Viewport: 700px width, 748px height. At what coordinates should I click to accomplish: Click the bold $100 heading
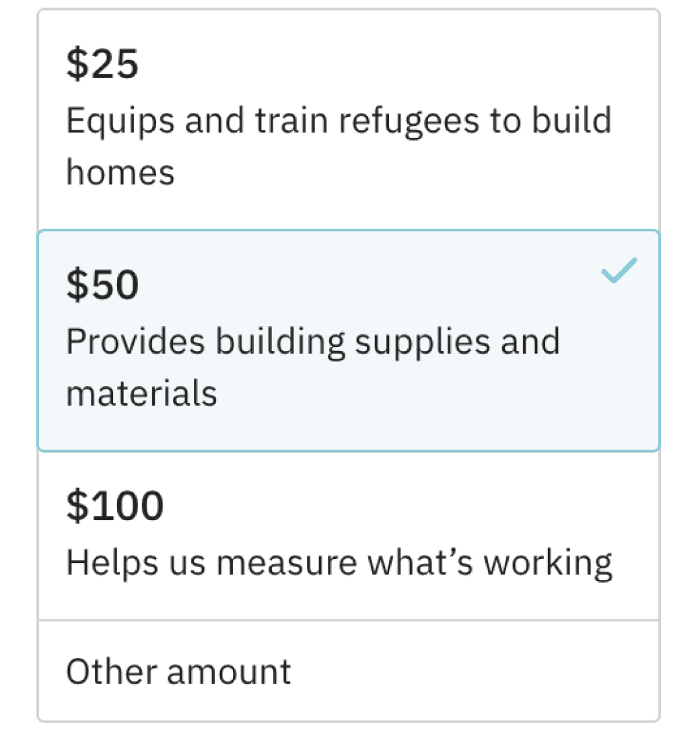[x=114, y=506]
